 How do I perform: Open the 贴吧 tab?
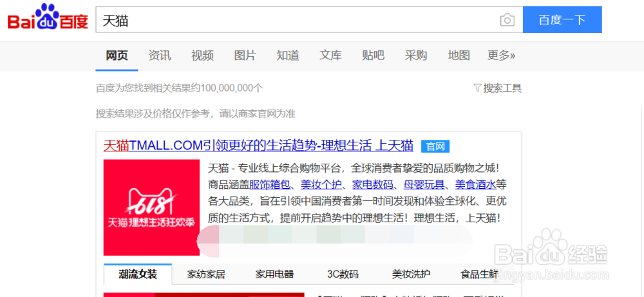[x=374, y=55]
